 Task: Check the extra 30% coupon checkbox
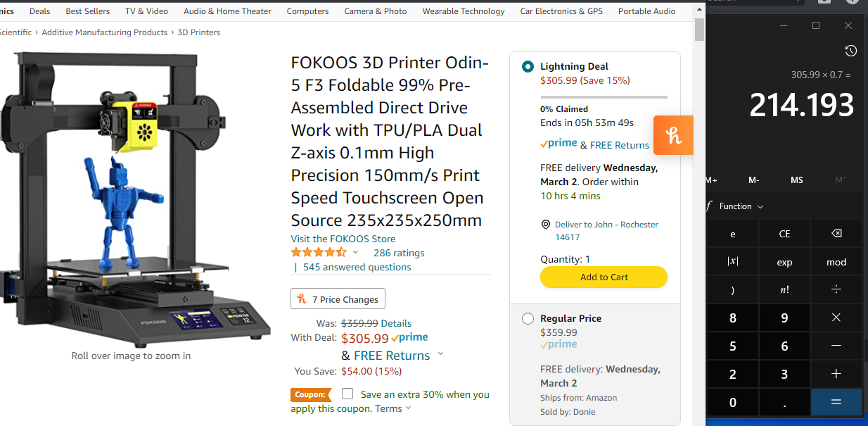[347, 394]
